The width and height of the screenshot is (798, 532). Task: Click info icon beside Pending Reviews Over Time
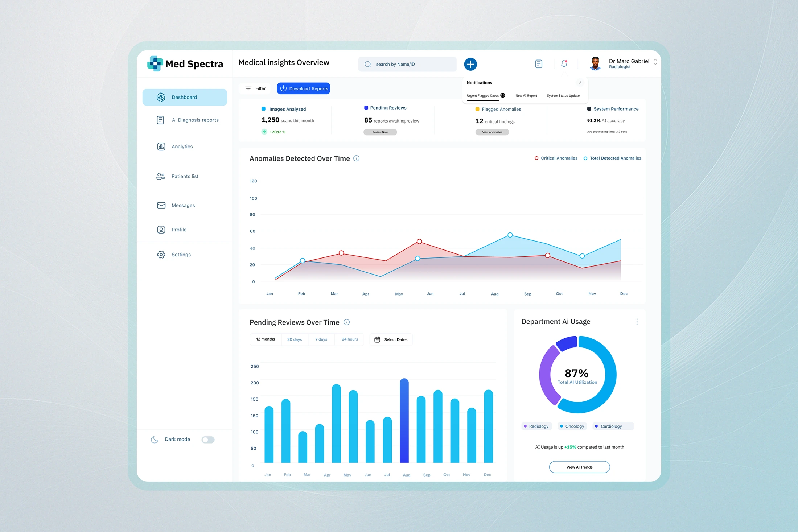(347, 322)
